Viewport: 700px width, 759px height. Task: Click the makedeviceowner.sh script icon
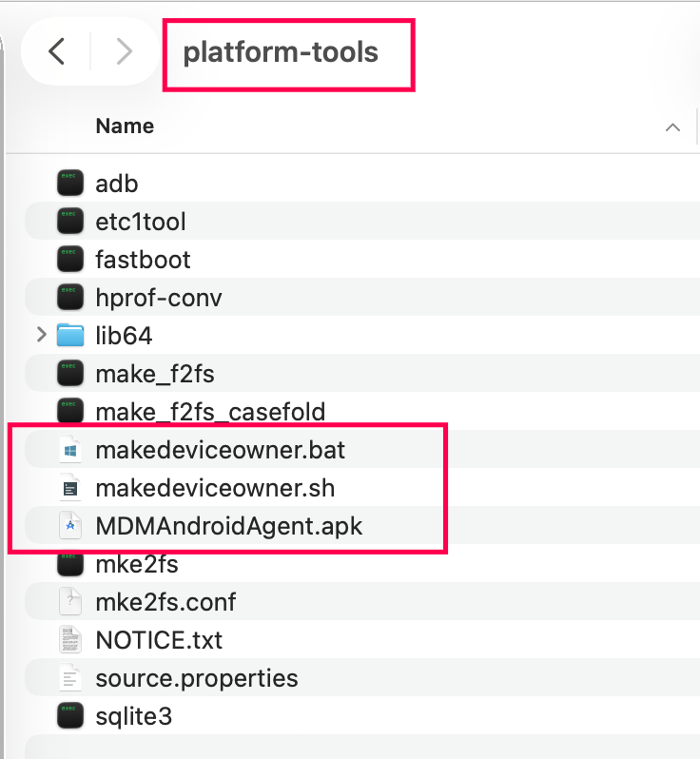(x=70, y=488)
